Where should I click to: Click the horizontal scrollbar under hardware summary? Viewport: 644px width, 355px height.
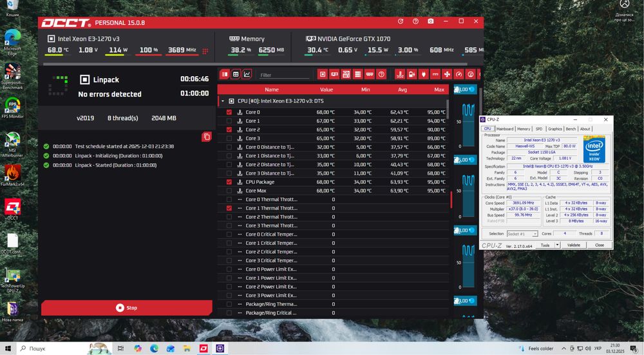click(254, 64)
